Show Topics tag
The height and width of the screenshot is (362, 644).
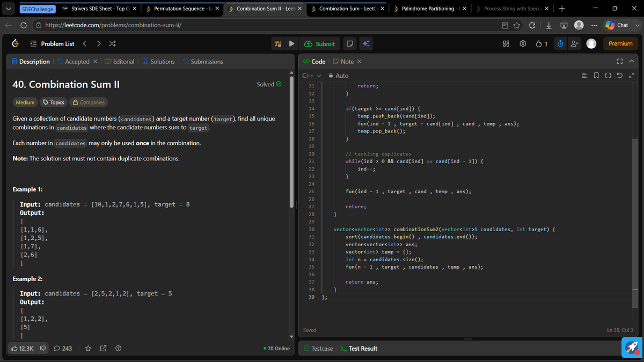pos(53,102)
